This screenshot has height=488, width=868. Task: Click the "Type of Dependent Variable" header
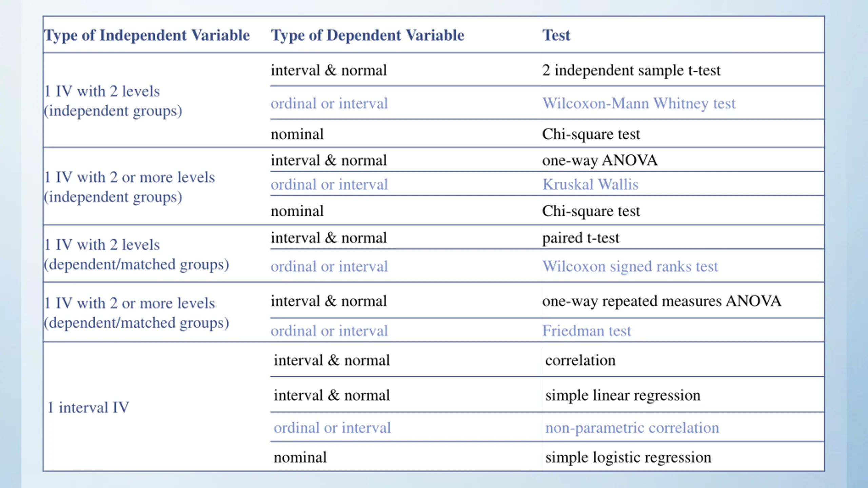[x=367, y=35]
